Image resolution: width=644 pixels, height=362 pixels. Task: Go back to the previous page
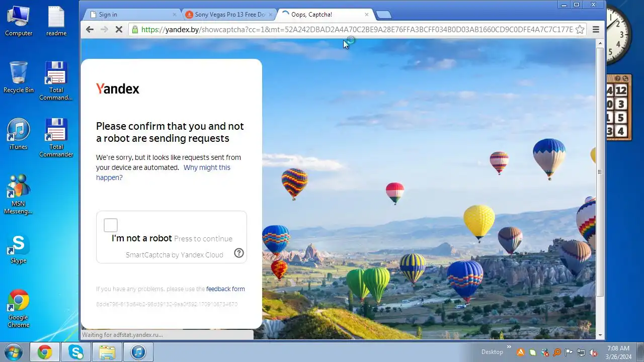click(x=90, y=29)
